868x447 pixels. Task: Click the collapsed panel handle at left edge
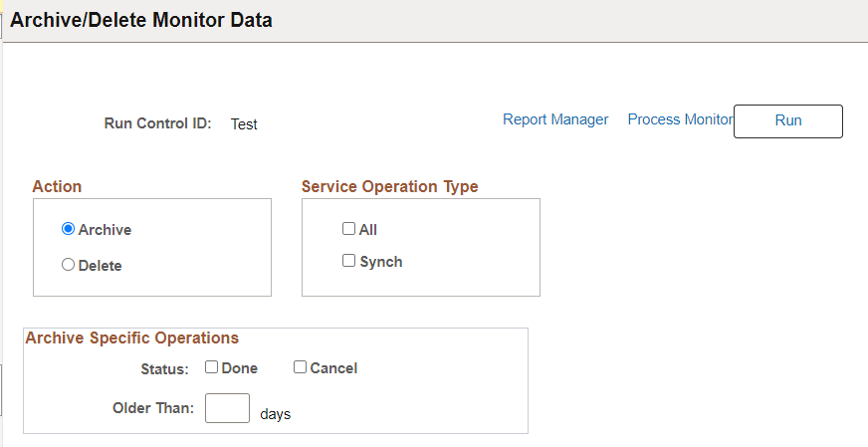pyautogui.click(x=1, y=388)
